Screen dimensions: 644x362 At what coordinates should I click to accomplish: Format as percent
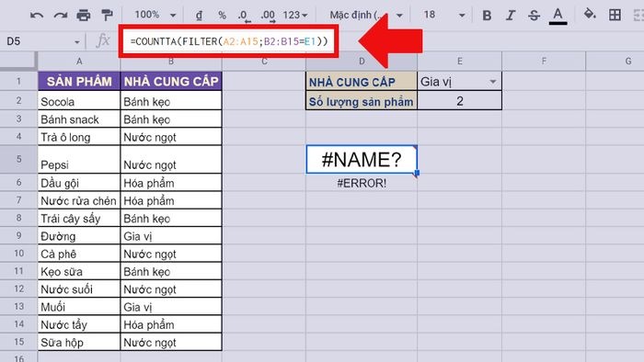pos(223,16)
